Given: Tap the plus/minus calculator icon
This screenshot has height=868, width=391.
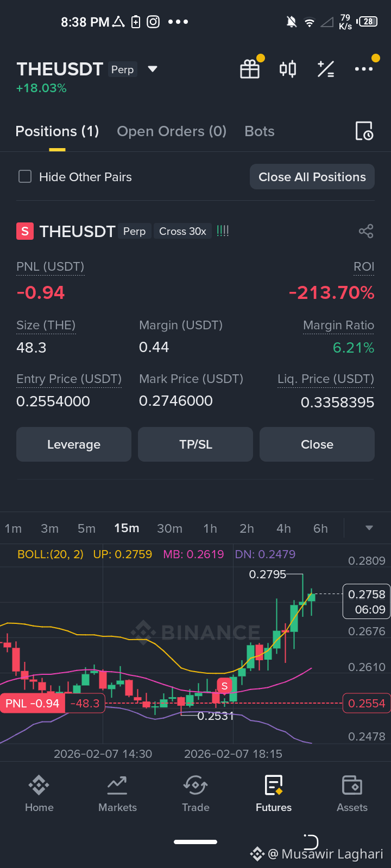Looking at the screenshot, I should (x=326, y=69).
